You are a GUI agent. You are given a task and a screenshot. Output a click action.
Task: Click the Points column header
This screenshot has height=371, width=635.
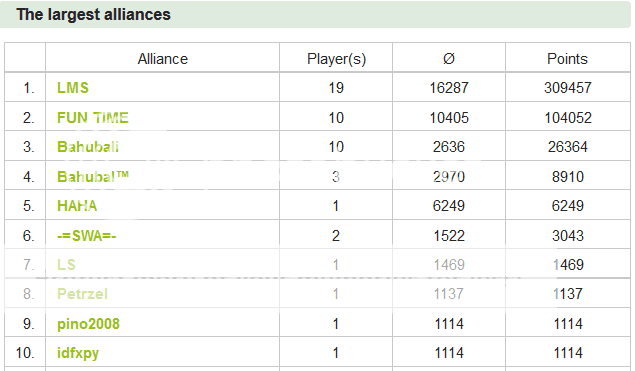567,59
